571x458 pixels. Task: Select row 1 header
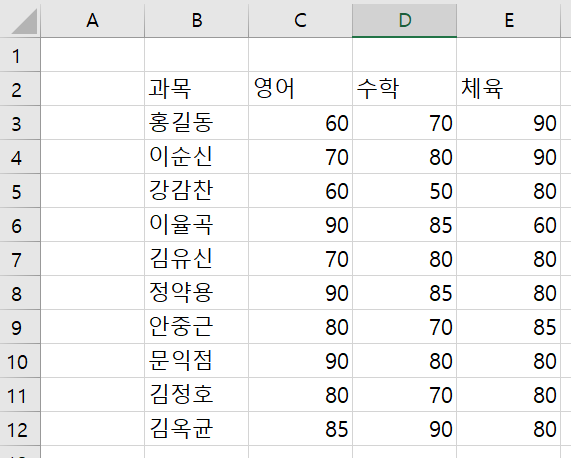[x=20, y=55]
